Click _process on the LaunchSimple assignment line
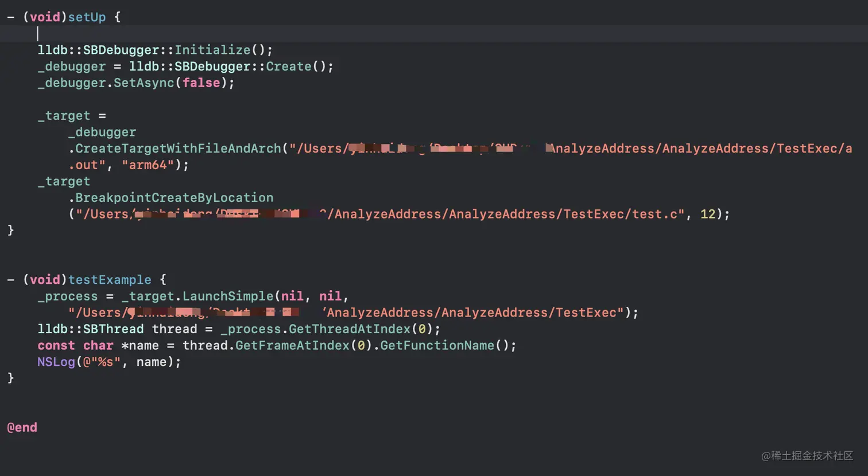The image size is (868, 476). (68, 296)
